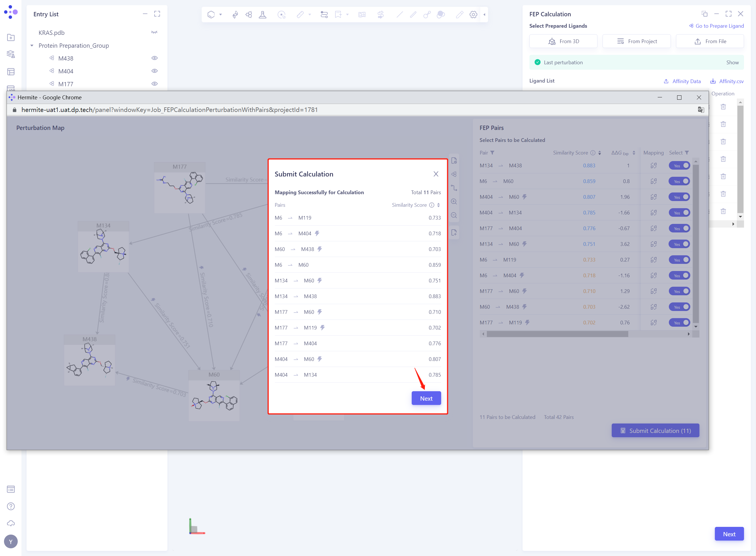Screen dimensions: 756x556
Task: Click the settings gear in the top toolbar
Action: (x=473, y=15)
